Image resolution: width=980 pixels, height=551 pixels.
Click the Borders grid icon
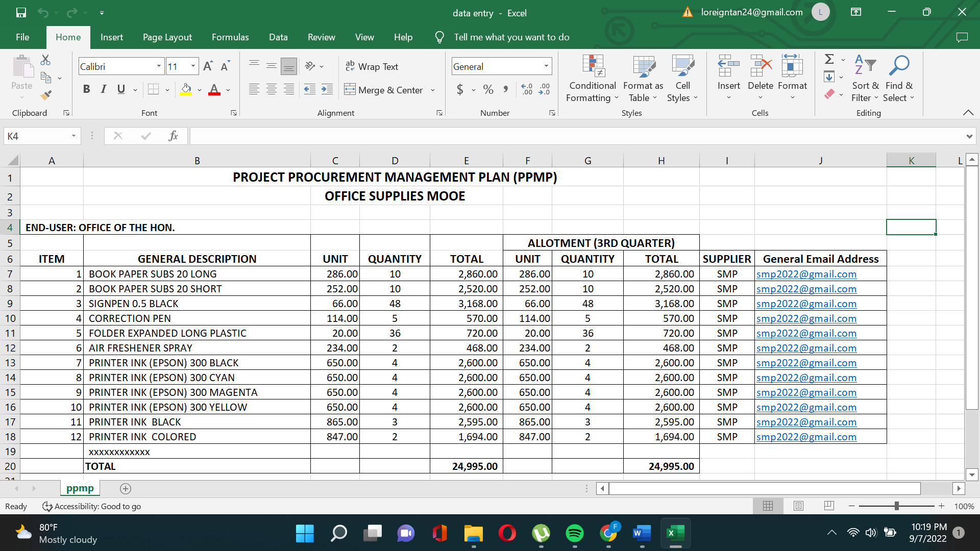tap(153, 90)
